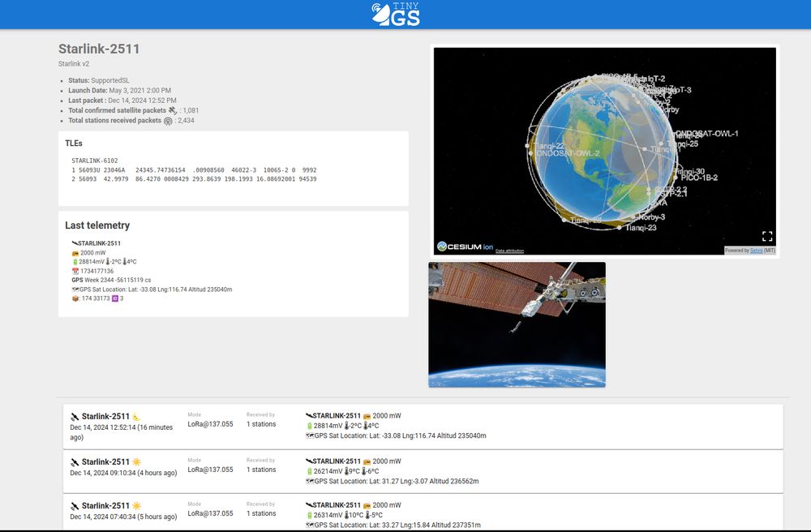Click the moon icon in the 12:52:14 packet row
Screen dimensions: 811x532
pyautogui.click(x=136, y=417)
